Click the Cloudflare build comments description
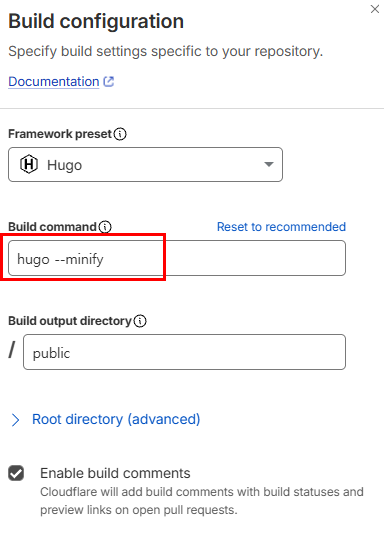The image size is (384, 534). pos(202,501)
